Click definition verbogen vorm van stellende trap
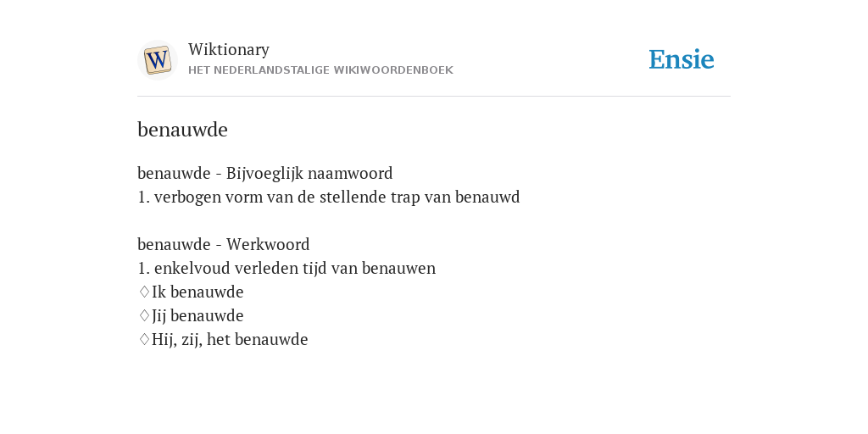 329,197
